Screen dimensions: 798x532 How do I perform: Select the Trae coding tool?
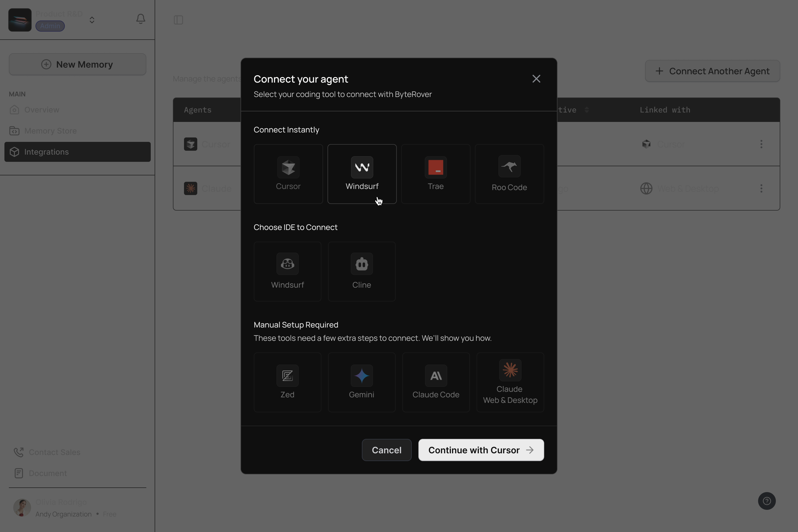click(436, 174)
